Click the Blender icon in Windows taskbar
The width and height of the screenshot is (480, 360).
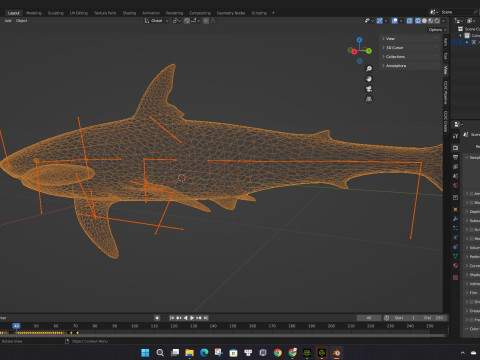click(x=336, y=353)
